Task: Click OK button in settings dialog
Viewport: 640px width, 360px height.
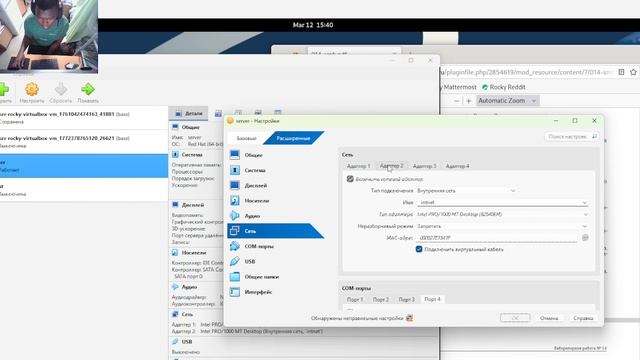Action: (515, 318)
